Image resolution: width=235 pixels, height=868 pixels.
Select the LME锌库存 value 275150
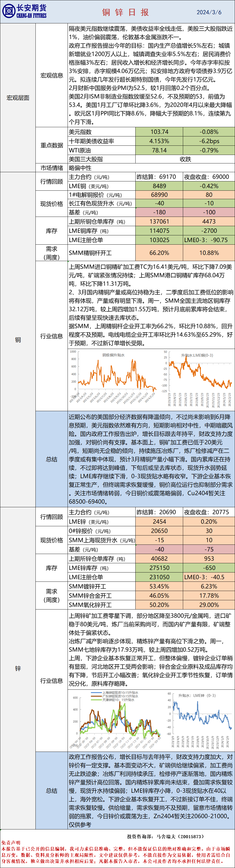pos(159,568)
